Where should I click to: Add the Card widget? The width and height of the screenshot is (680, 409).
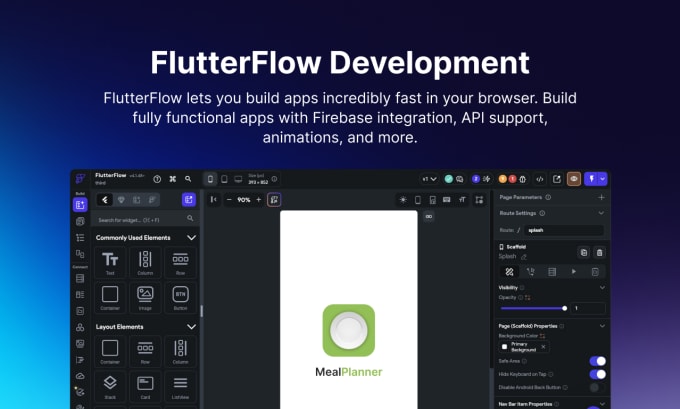(x=145, y=386)
